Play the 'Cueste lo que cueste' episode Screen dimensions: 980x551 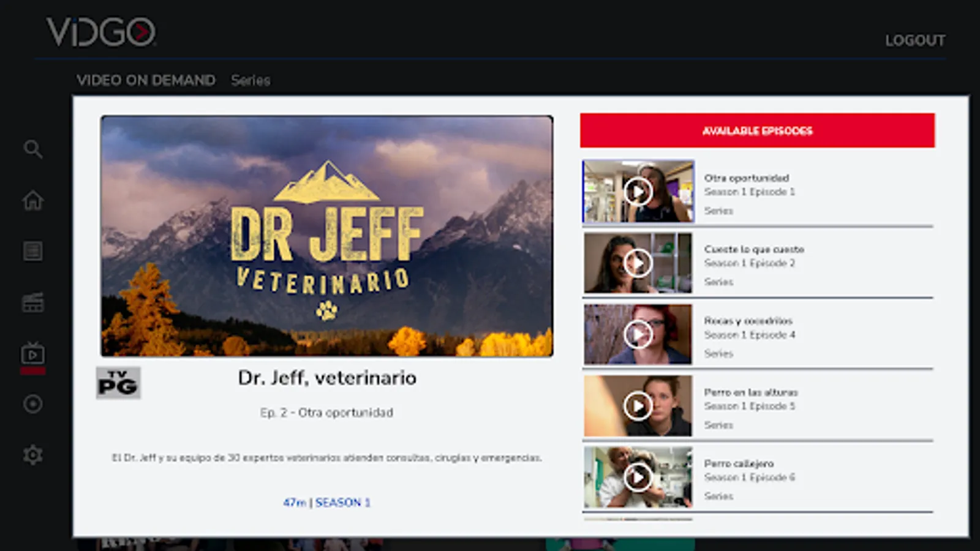click(x=638, y=263)
